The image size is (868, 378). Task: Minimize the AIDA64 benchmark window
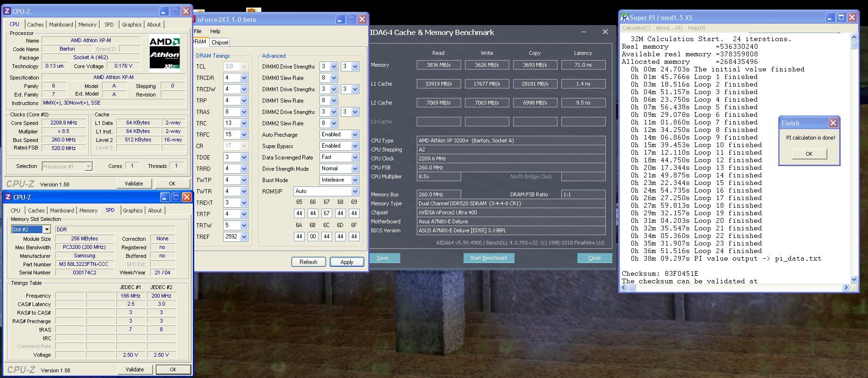pos(584,32)
